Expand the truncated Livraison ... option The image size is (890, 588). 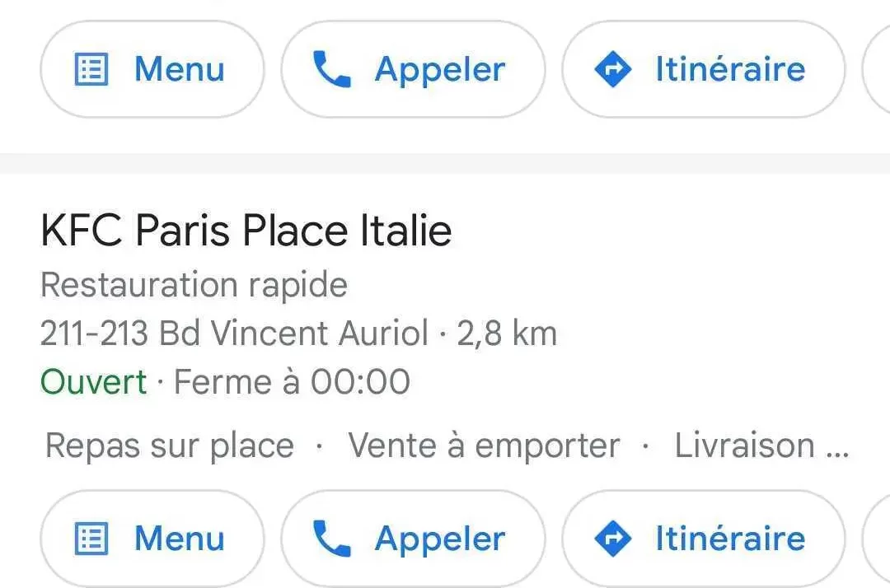761,445
